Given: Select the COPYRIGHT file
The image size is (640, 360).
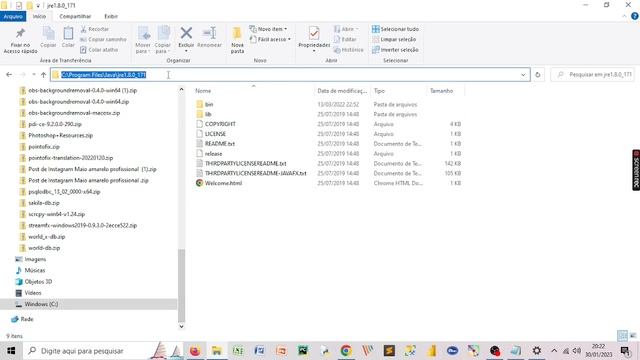Looking at the screenshot, I should (x=220, y=124).
